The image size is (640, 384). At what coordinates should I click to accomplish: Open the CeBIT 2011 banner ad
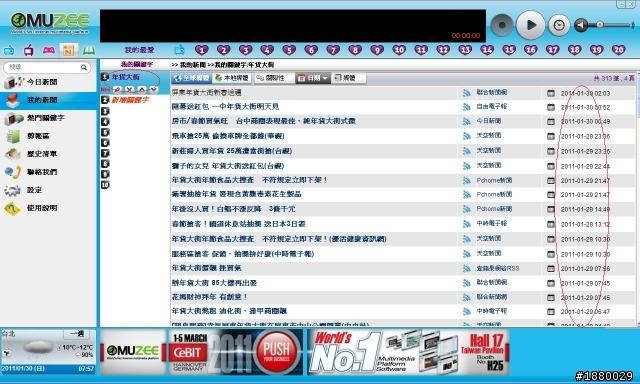coord(236,352)
